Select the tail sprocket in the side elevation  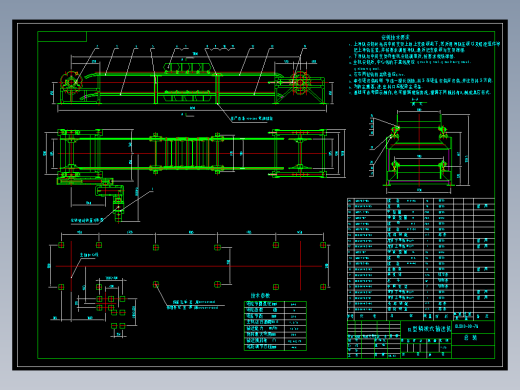(300, 82)
